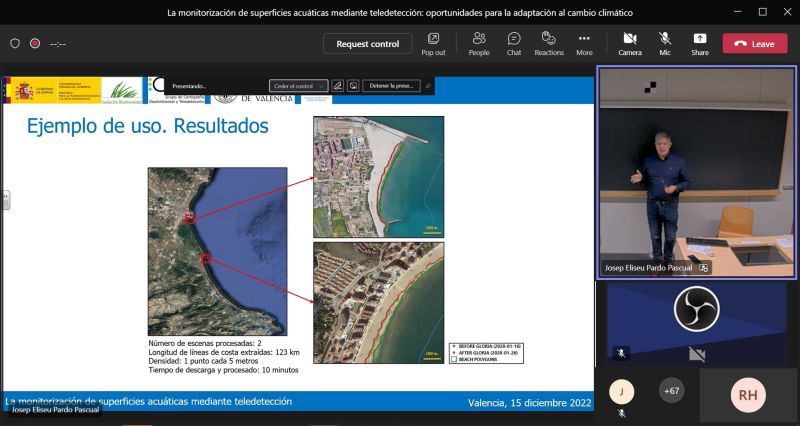Open the meeting shield security icon
Image resolution: width=800 pixels, height=426 pixels.
point(15,44)
